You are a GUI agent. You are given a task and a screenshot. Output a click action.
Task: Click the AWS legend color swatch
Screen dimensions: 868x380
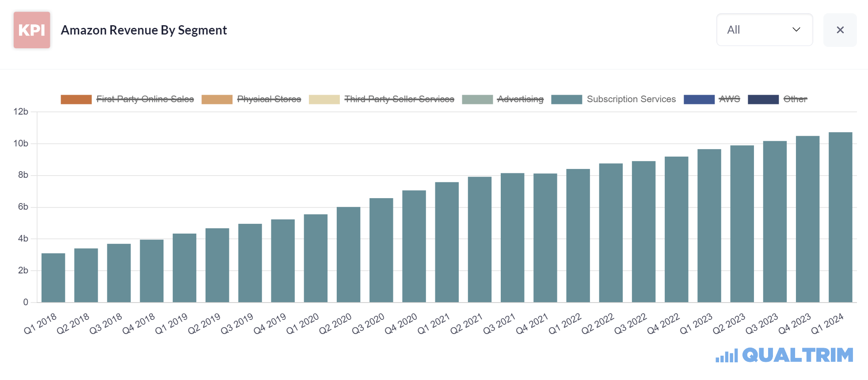pos(699,100)
